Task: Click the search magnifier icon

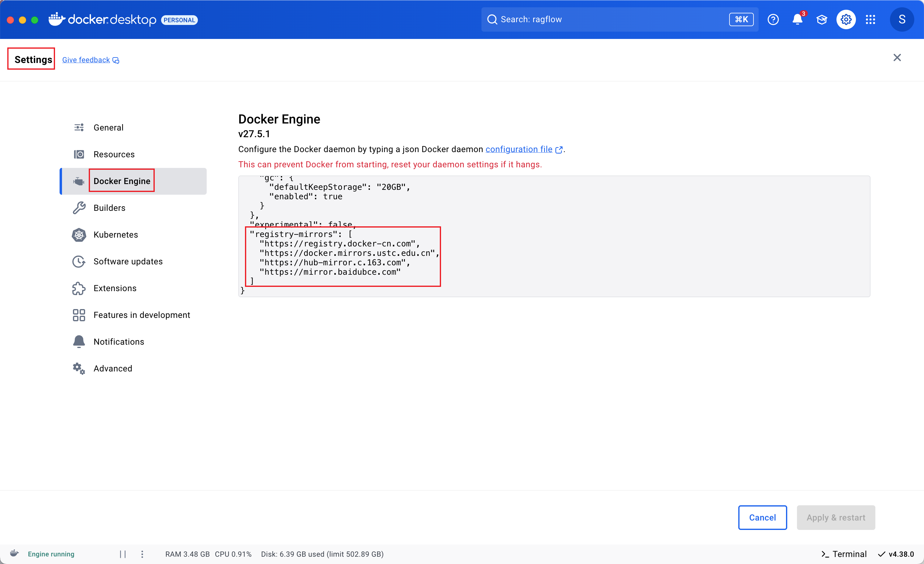Action: 492,19
